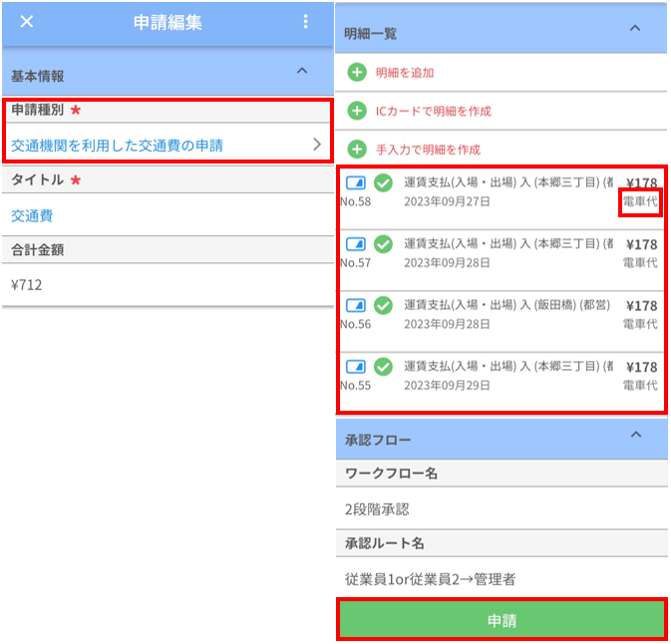This screenshot has height=644, width=671.
Task: Click the plus icon beside 手入力で明細を作成
Action: click(x=357, y=150)
